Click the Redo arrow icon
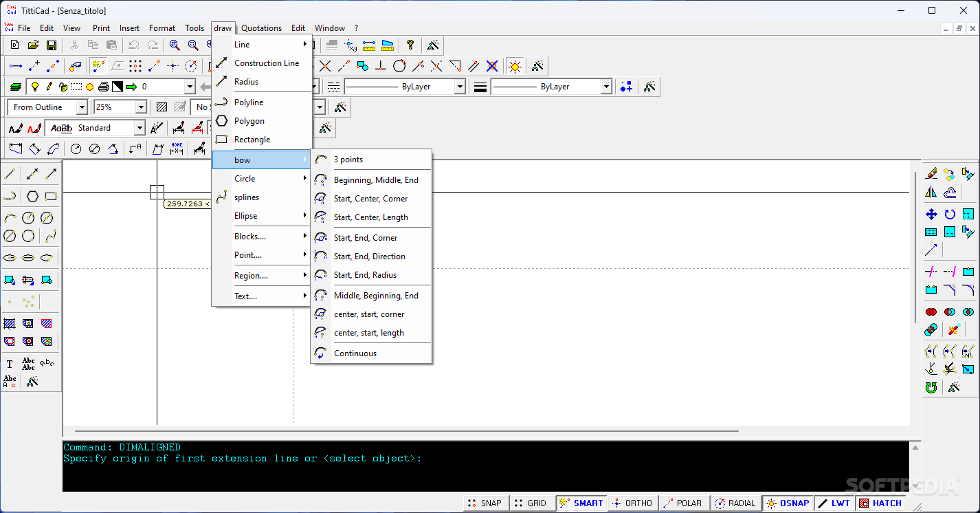Screen dimensions: 980x513 click(x=153, y=45)
